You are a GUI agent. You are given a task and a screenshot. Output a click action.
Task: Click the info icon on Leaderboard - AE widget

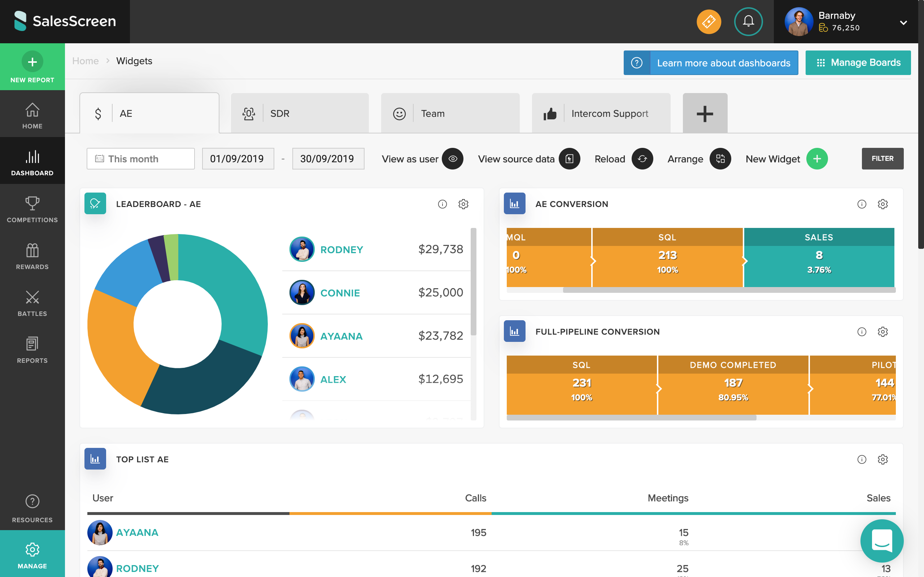pos(443,204)
